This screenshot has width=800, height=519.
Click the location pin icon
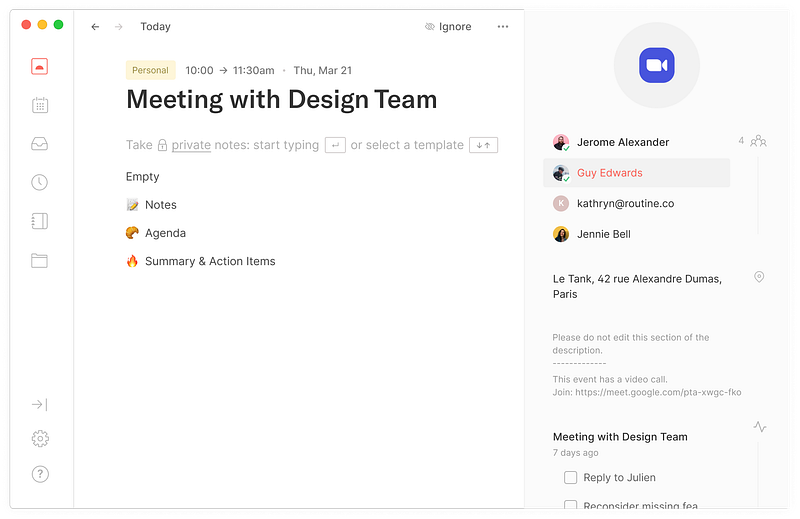759,277
